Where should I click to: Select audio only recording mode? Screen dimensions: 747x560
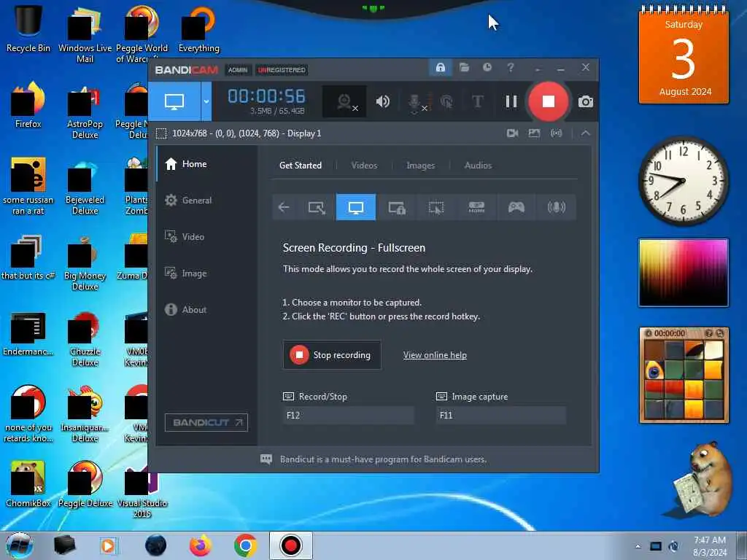(x=556, y=207)
